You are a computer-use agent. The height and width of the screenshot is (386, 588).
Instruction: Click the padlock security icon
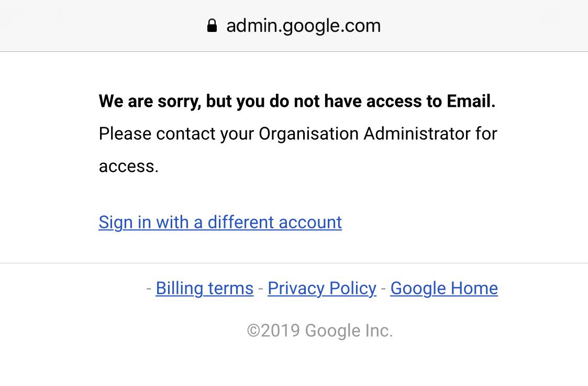(212, 26)
